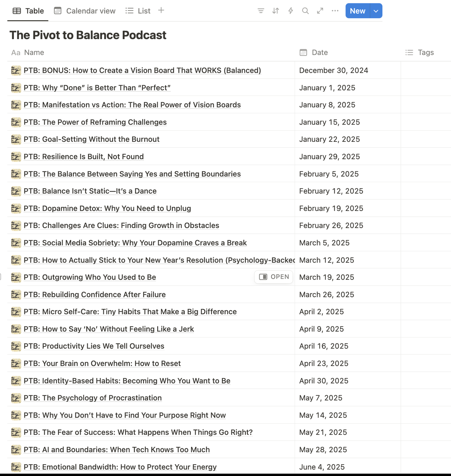Add a new view with plus icon
The width and height of the screenshot is (451, 476).
coord(161,11)
